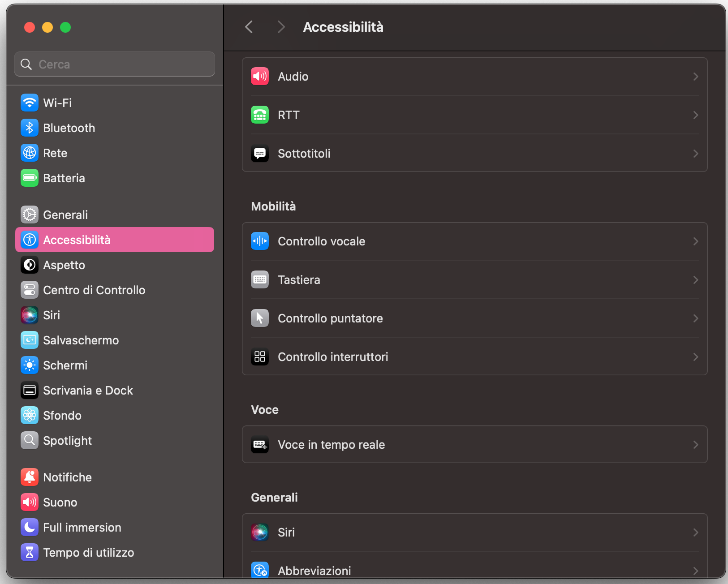Select the Controllo vocale microphone icon
The image size is (728, 584).
pyautogui.click(x=260, y=241)
